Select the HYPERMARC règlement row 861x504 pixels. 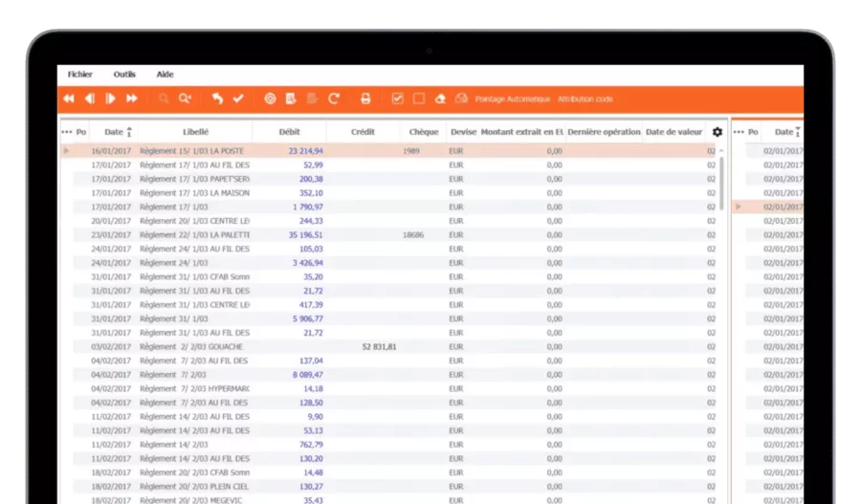coord(394,388)
